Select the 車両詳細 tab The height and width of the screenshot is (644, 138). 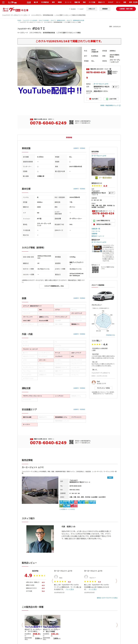coord(69,137)
